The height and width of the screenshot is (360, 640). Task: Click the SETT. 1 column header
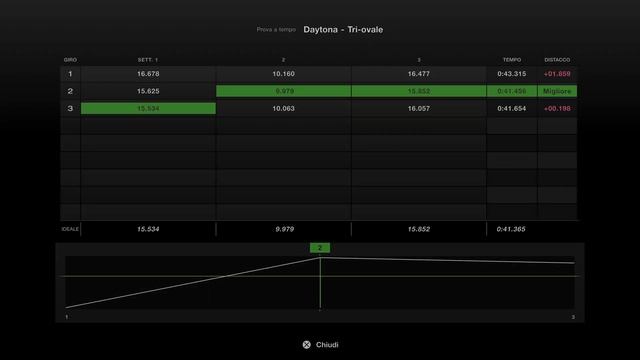click(148, 60)
